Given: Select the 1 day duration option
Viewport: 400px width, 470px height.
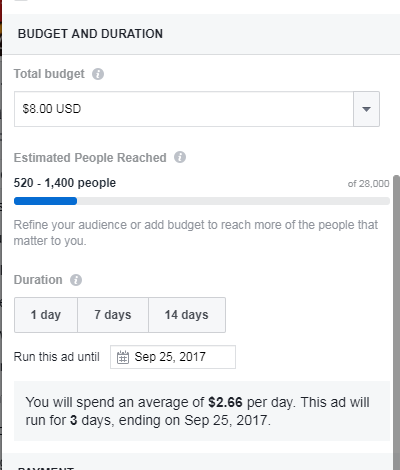Looking at the screenshot, I should click(46, 315).
